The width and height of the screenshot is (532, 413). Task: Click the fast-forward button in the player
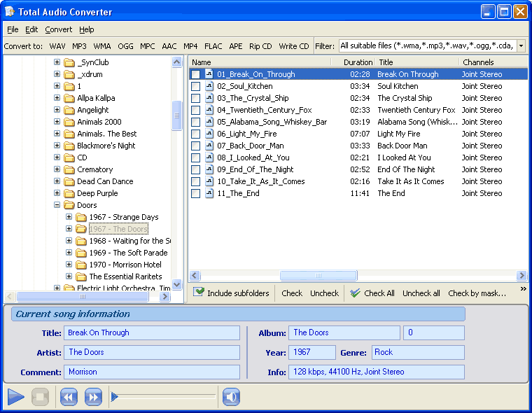point(93,398)
